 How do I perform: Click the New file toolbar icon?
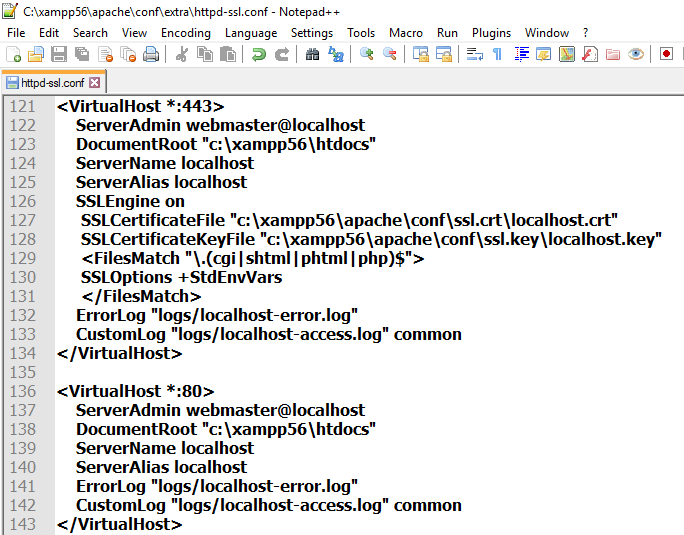[x=14, y=55]
